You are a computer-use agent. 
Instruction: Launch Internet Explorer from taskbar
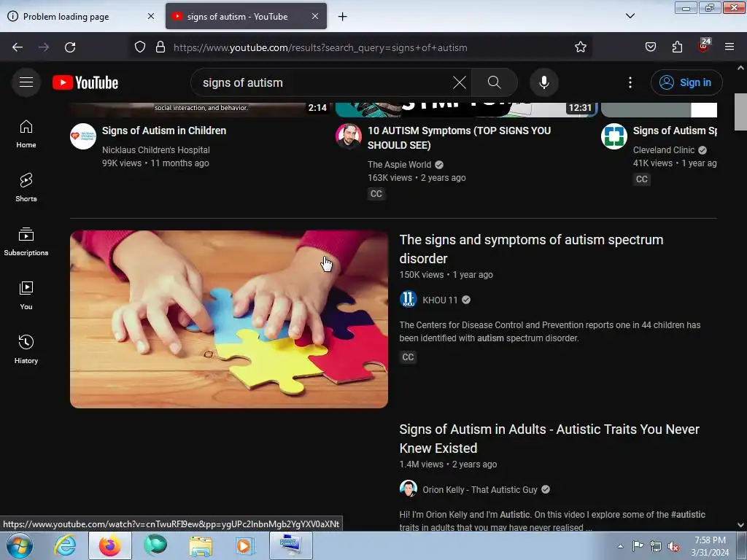pos(65,545)
